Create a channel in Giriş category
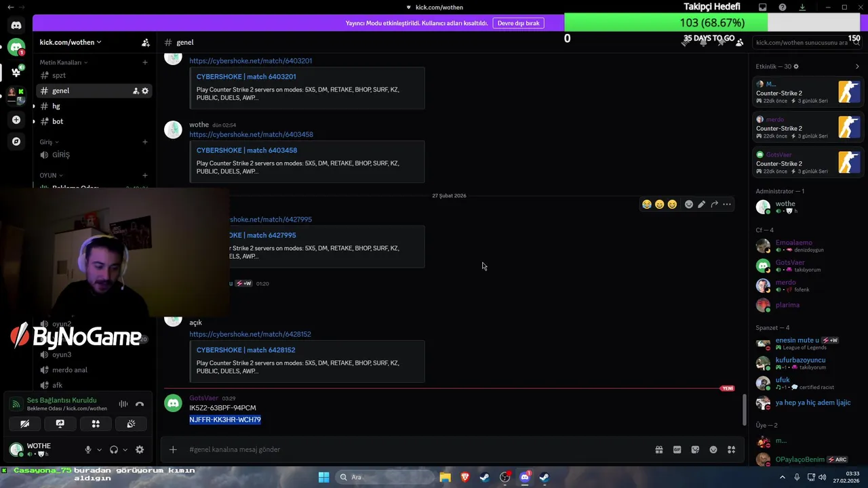This screenshot has height=488, width=868. 145,142
